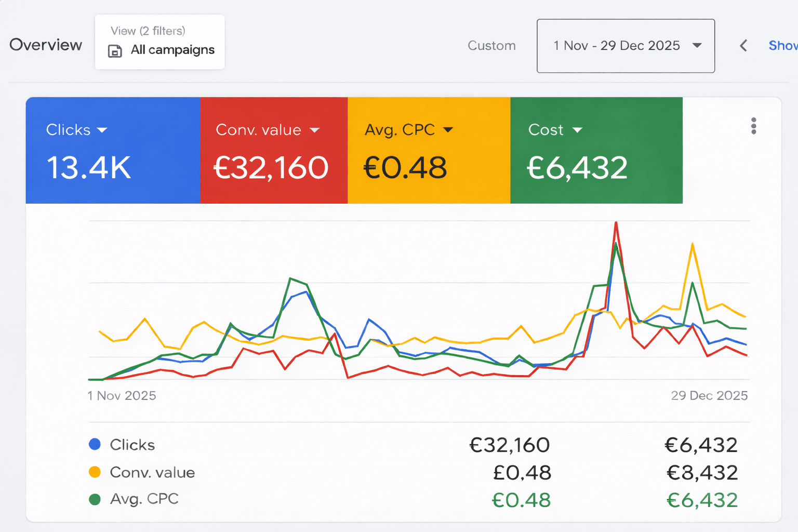Go to previous date period chevron
The image size is (798, 532).
pyautogui.click(x=743, y=46)
